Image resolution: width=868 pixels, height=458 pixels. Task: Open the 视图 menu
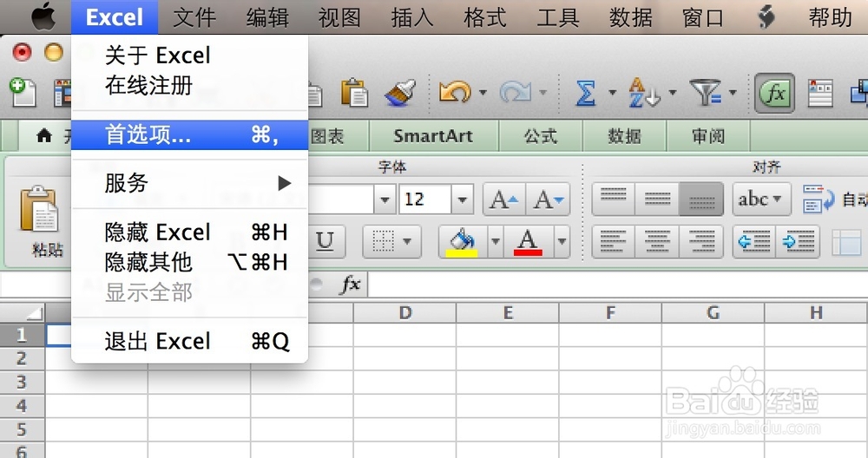coord(339,17)
